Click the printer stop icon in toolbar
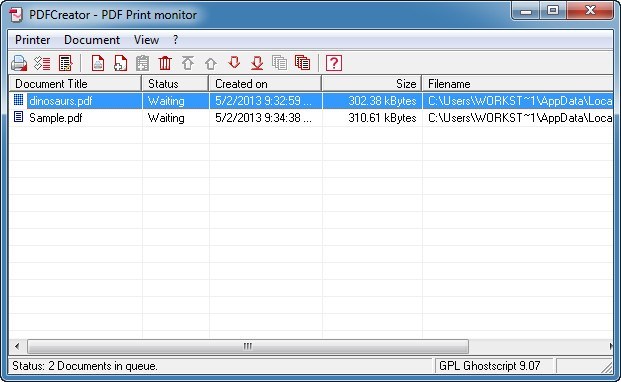 click(19, 63)
